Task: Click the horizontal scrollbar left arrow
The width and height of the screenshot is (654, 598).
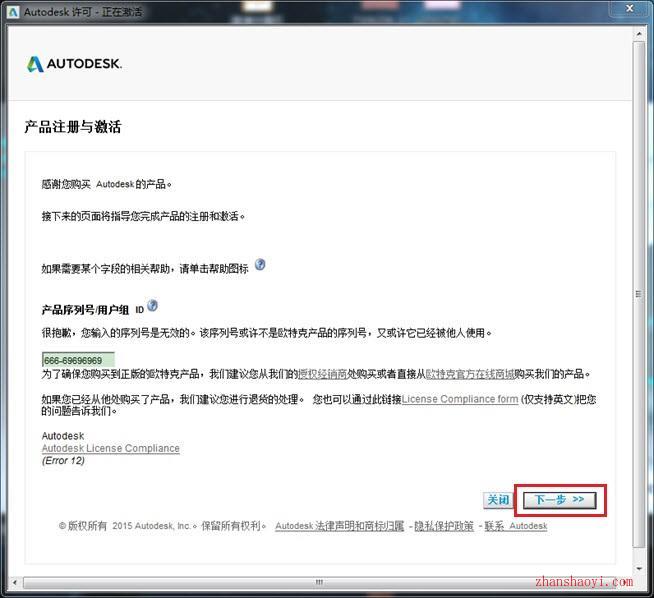Action: click(15, 582)
